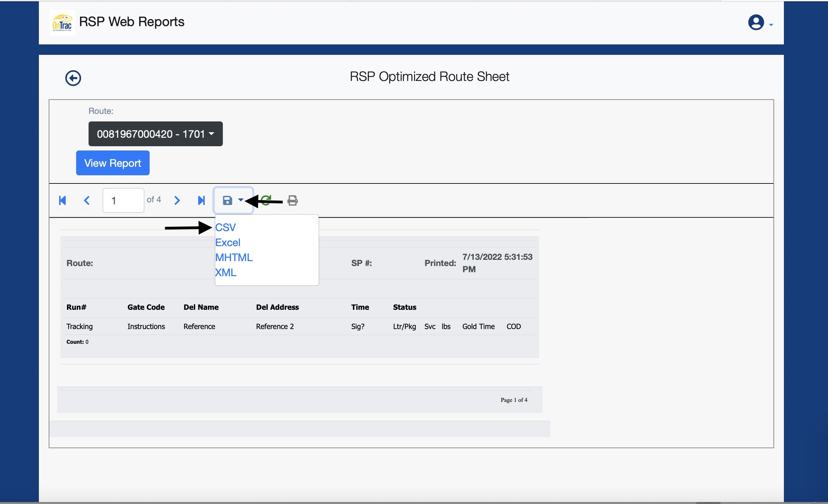Click the green refresh report icon
Screen dimensions: 828x504
coord(266,200)
